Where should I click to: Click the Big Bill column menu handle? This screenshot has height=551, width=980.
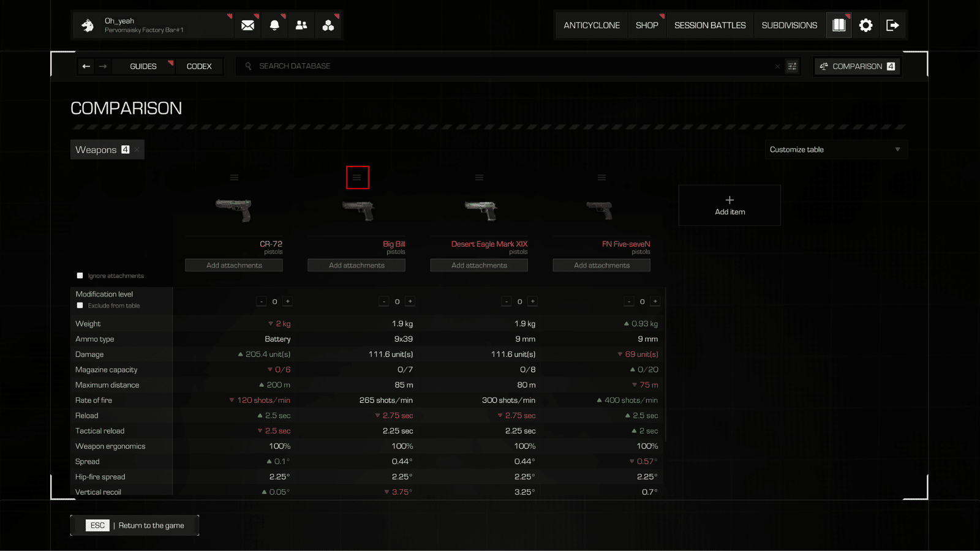(357, 178)
